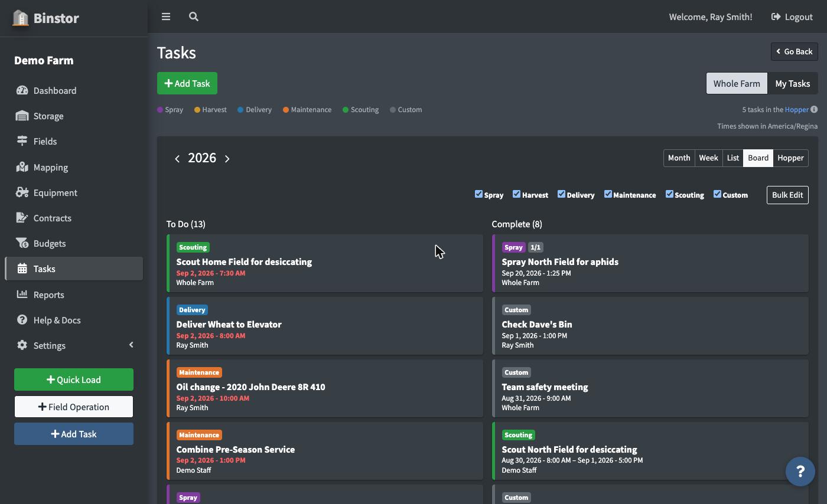The width and height of the screenshot is (827, 504).
Task: Uncheck the Maintenance filter checkbox
Action: click(608, 194)
